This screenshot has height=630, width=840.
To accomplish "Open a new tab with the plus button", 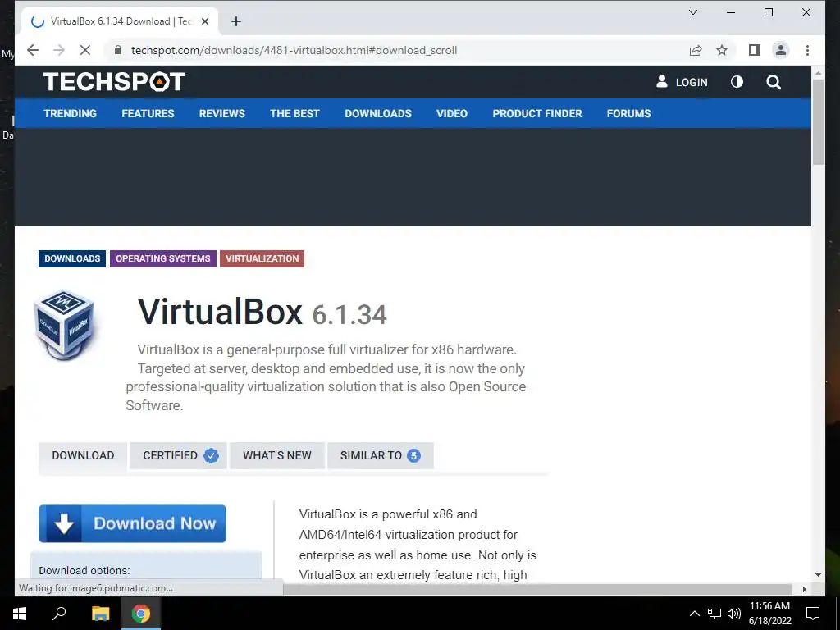I will coord(236,21).
